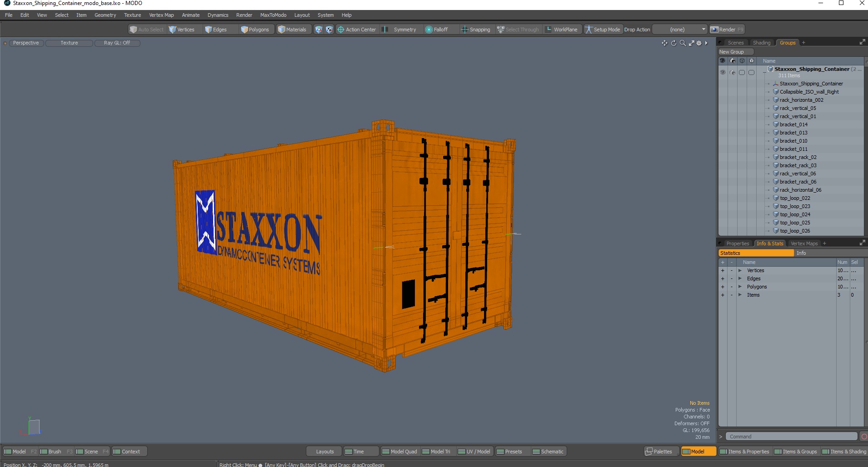Click the shield icon after Materials
Viewport: 868px width, 467px height.
319,30
